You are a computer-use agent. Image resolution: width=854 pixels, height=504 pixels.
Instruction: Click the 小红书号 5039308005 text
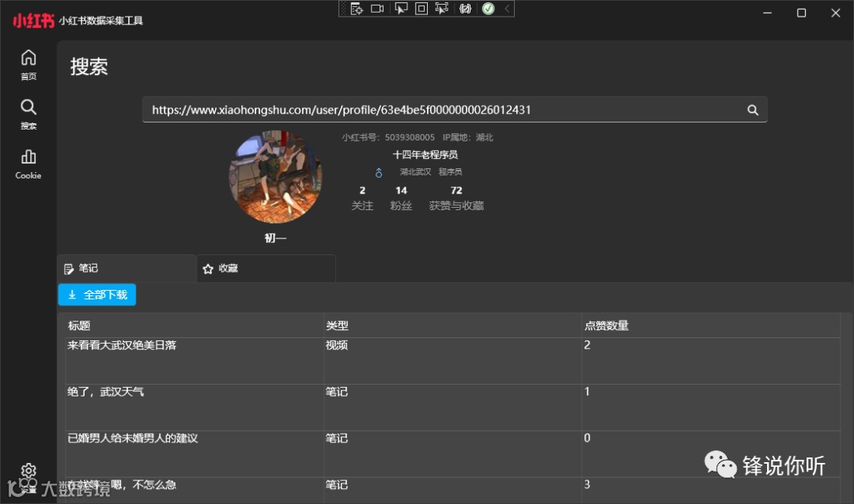(x=388, y=137)
